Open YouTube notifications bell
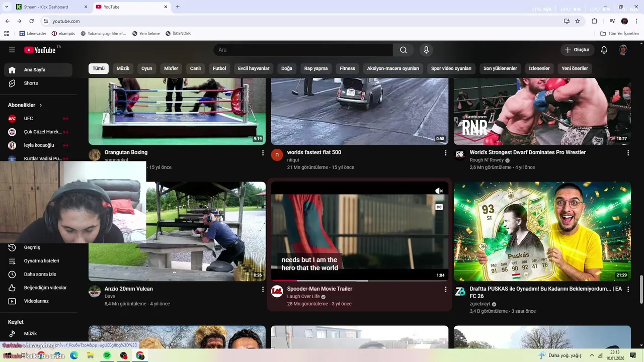 coord(604,50)
